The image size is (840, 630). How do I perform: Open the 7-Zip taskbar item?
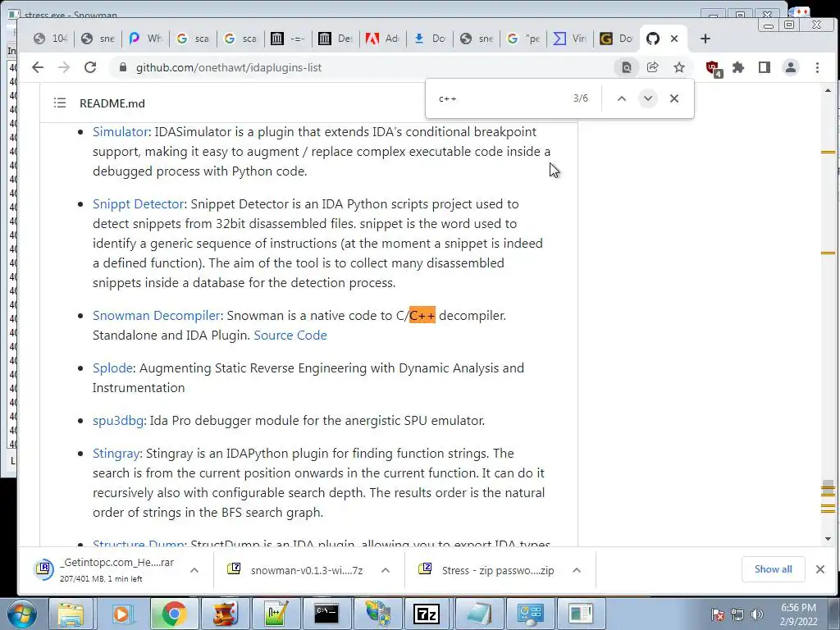(x=427, y=614)
